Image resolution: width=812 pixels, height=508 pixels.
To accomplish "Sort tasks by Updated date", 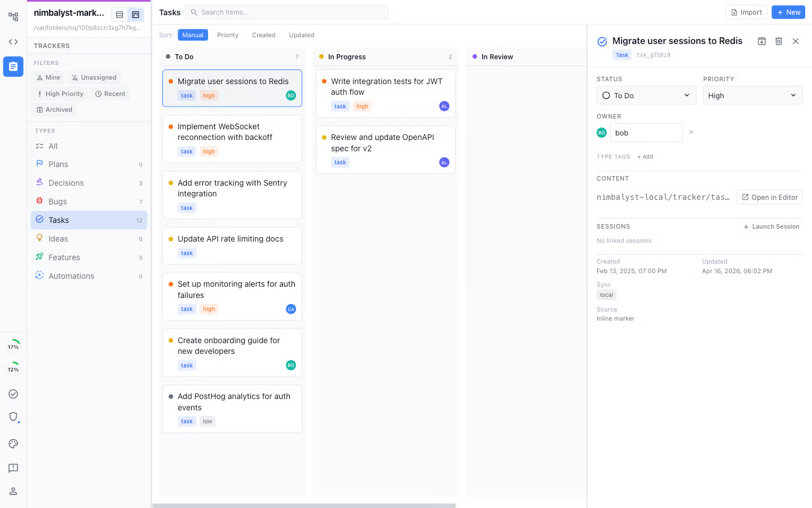I will coord(302,35).
